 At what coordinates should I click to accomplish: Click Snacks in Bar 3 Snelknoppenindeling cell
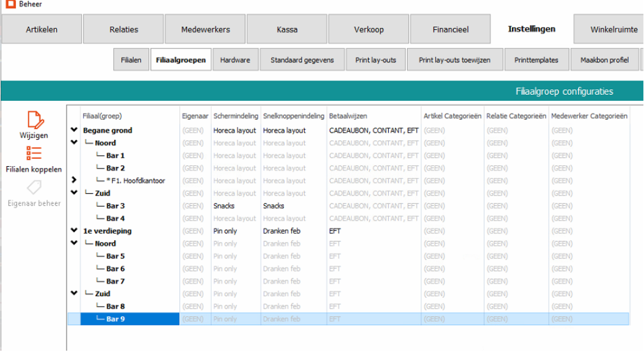click(273, 206)
